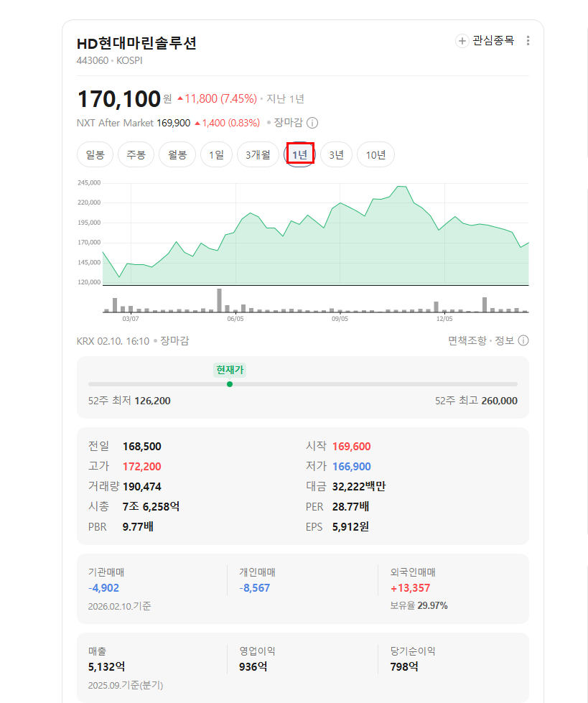Screen dimensions: 588x703
Task: Click the 09/05 date axis label
Action: pyautogui.click(x=340, y=319)
